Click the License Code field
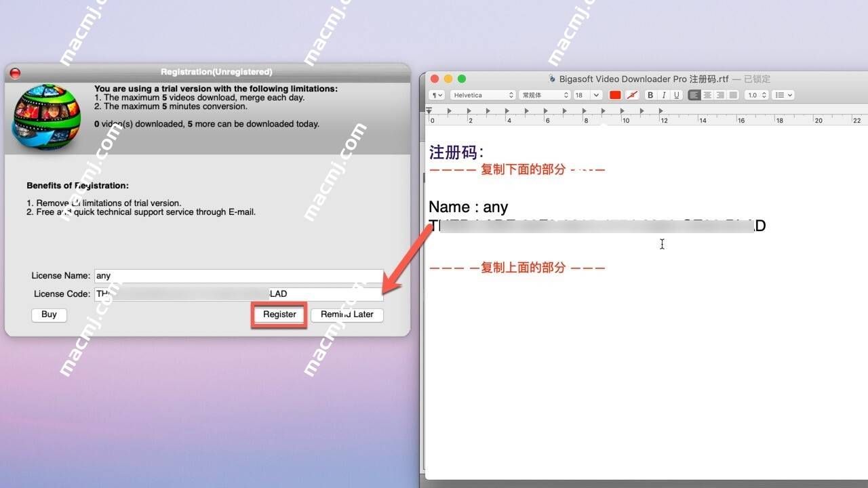Viewport: 868px width, 488px height. (x=239, y=294)
